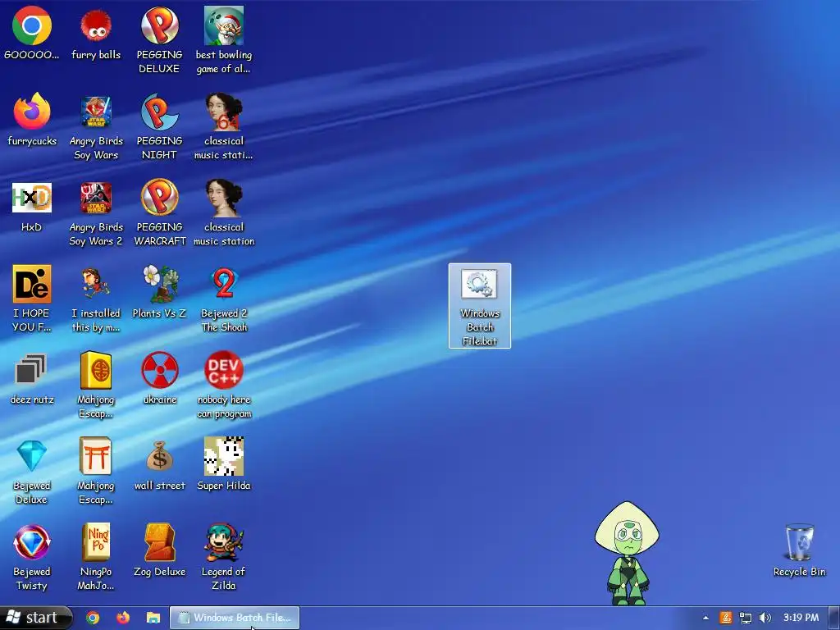Image resolution: width=840 pixels, height=630 pixels.
Task: Click the green Peridot desktop character
Action: (x=627, y=554)
